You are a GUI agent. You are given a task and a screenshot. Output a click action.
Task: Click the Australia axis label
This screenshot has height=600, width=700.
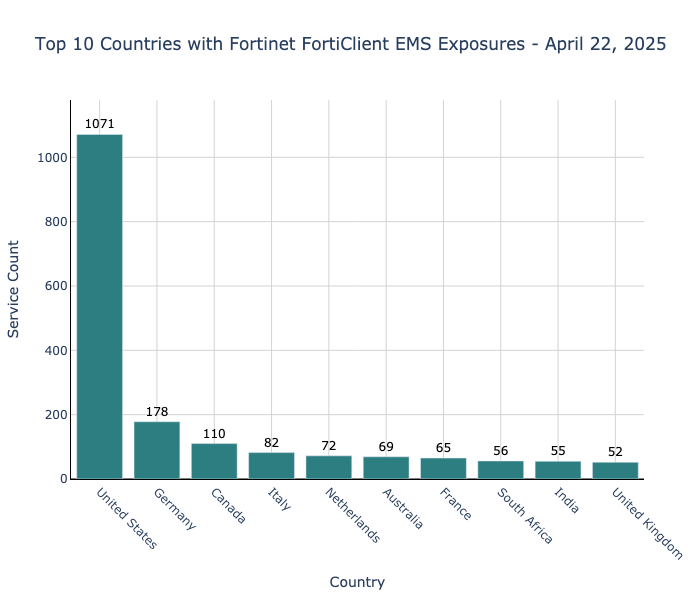coord(403,508)
